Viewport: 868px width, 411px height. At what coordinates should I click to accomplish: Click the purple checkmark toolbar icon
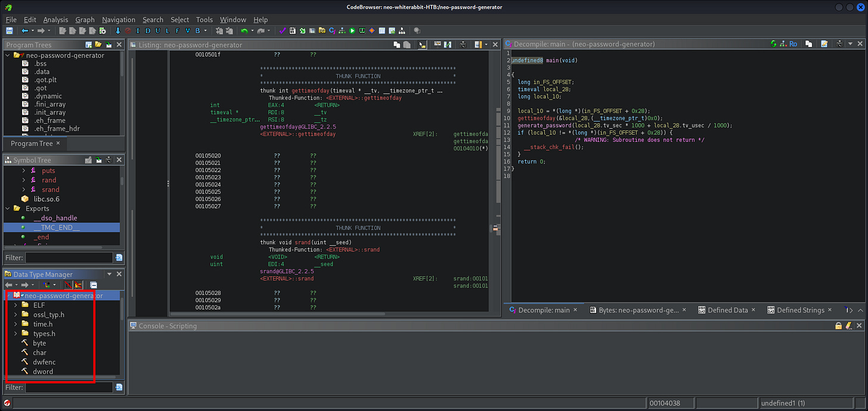pyautogui.click(x=283, y=30)
